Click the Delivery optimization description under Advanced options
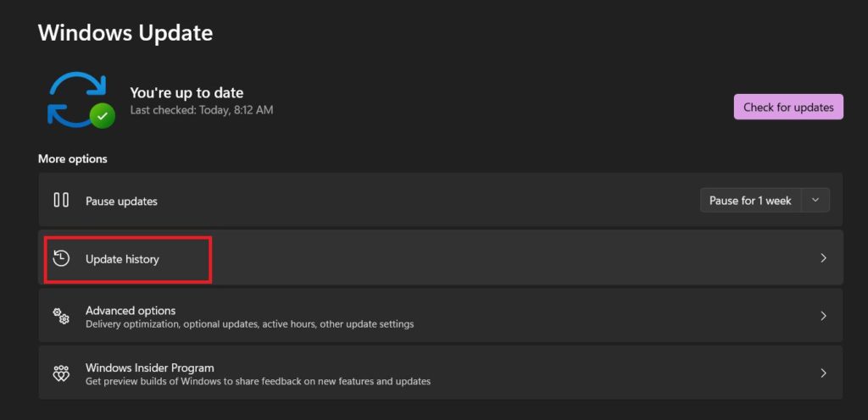868x420 pixels. point(249,324)
